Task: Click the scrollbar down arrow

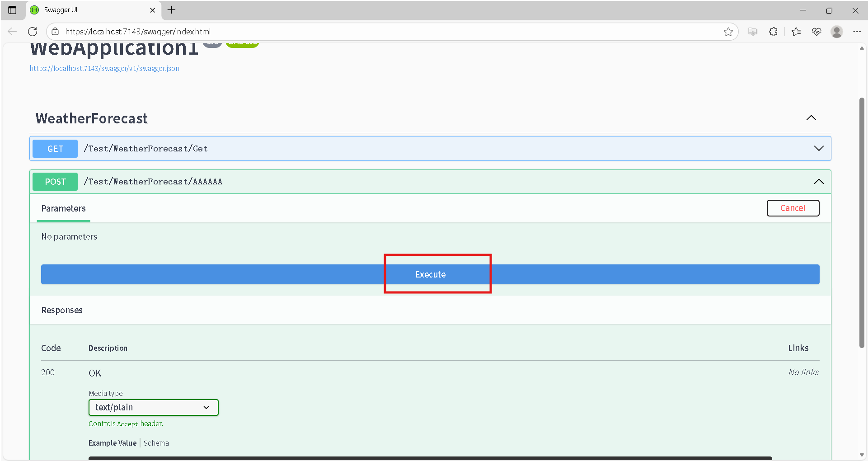Action: point(862,455)
